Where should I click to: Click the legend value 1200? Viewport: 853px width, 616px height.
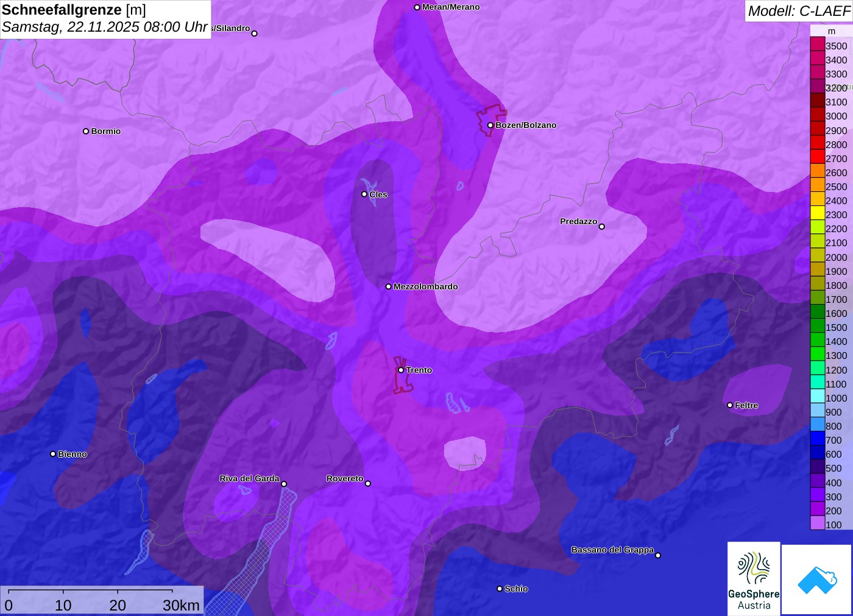pos(836,370)
